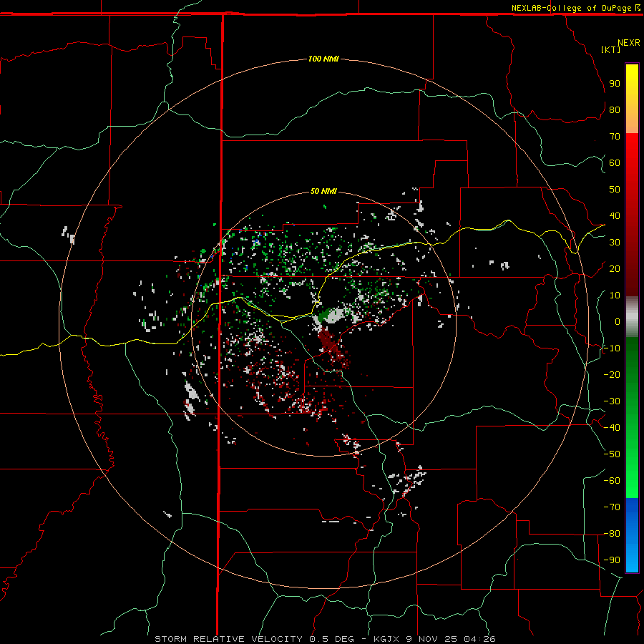The width and height of the screenshot is (644, 644).
Task: Click the -70 value on velocity scale
Action: pos(612,507)
